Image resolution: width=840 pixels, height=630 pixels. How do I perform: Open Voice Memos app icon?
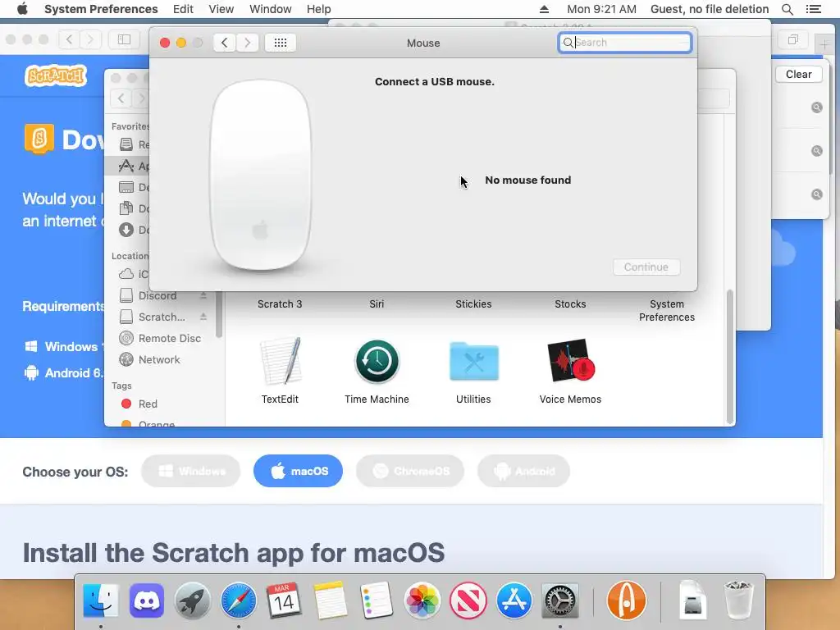[x=571, y=360]
